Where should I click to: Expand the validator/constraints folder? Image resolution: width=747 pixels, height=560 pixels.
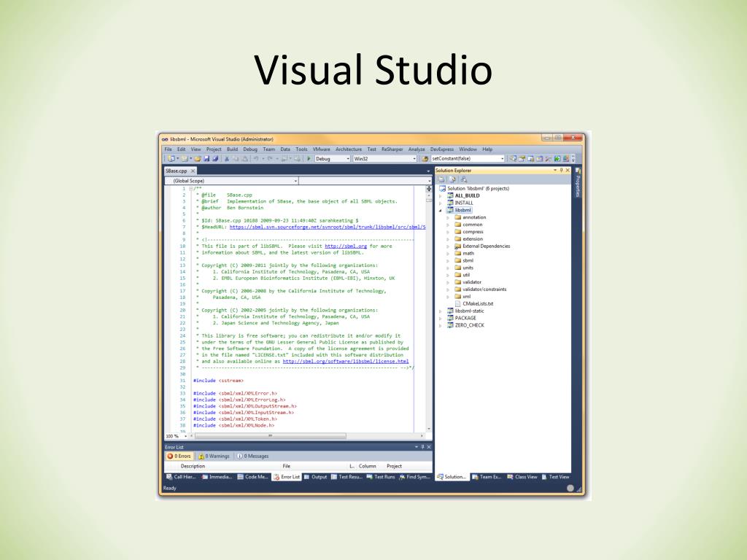[x=448, y=289]
